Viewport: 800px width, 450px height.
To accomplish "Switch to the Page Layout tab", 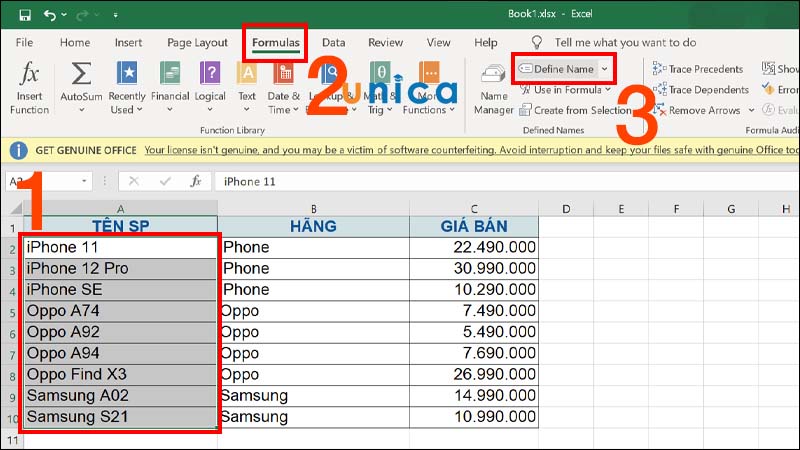I will 197,42.
